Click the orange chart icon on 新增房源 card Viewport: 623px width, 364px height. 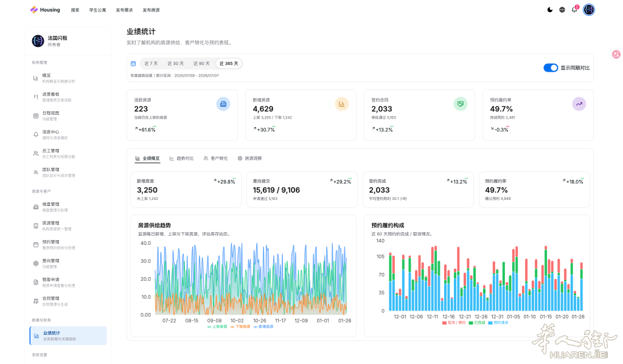342,104
